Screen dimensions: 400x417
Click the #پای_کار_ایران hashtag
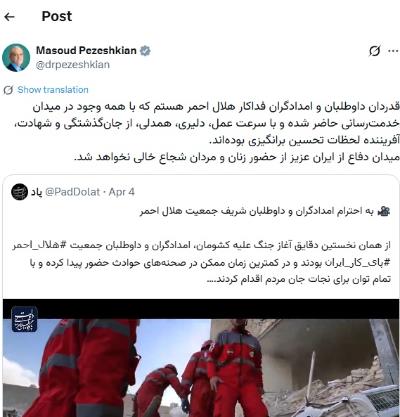(x=365, y=262)
